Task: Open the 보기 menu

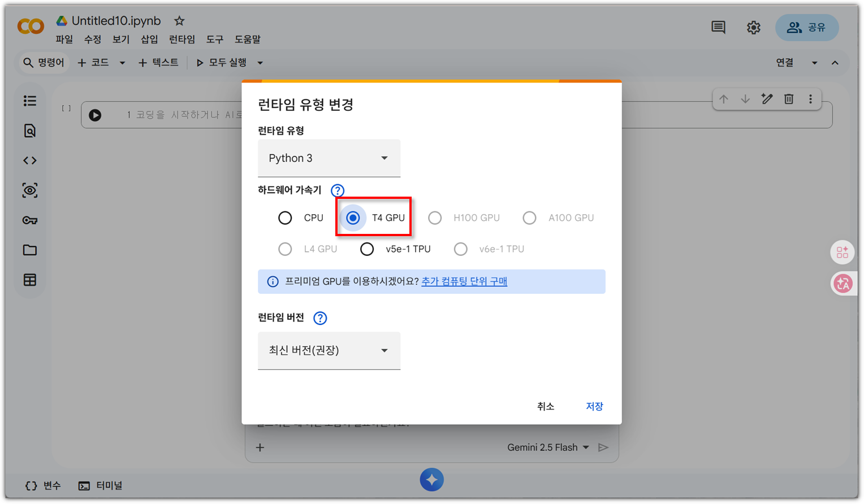Action: coord(121,40)
